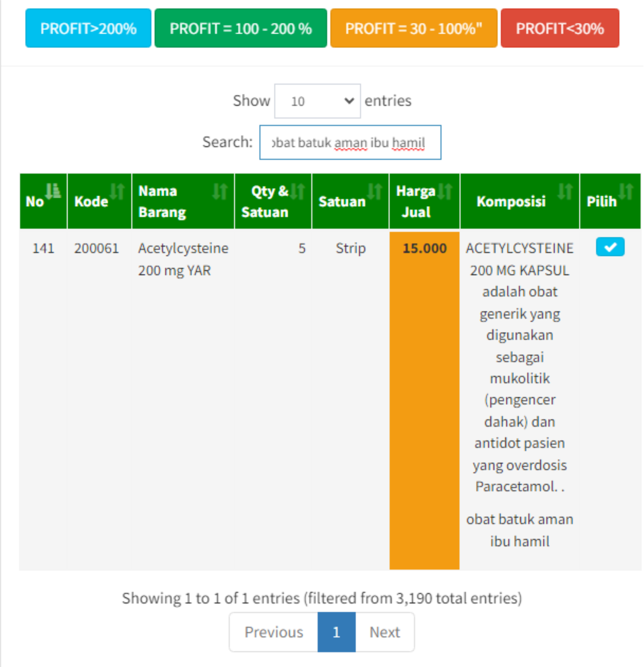Click the PROFIT<30% red button
Image resolution: width=644 pixels, height=667 pixels.
click(560, 28)
